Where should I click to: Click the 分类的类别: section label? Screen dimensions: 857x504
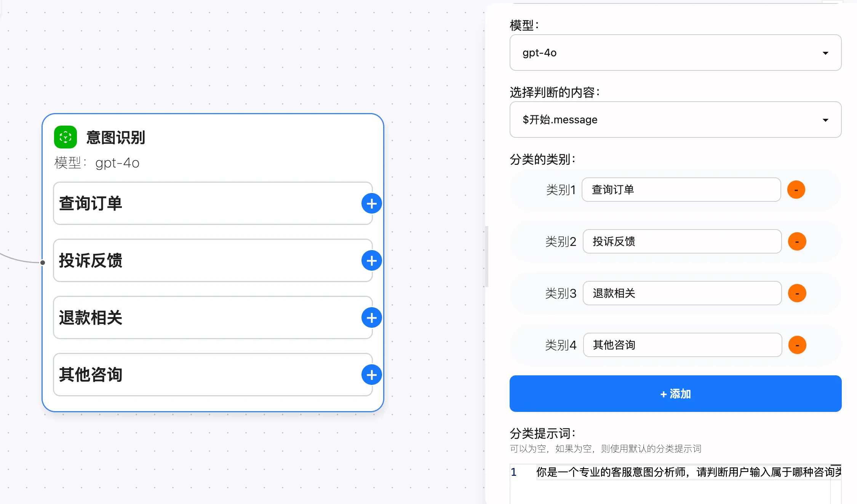coord(543,159)
